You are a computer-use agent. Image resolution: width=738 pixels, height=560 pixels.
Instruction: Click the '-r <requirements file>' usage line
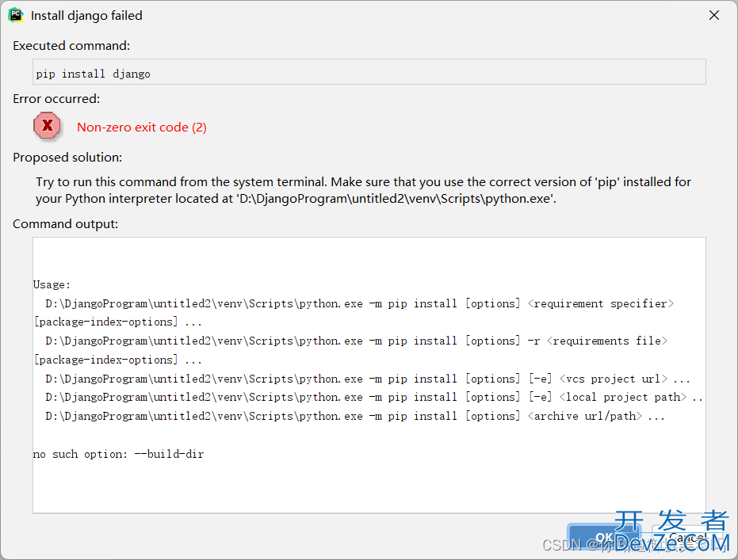tap(356, 341)
